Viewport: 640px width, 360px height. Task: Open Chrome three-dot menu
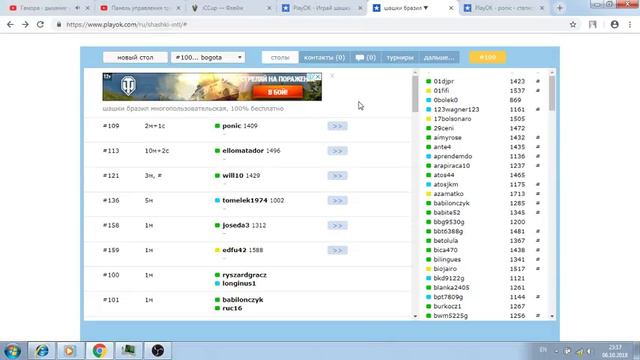click(630, 24)
